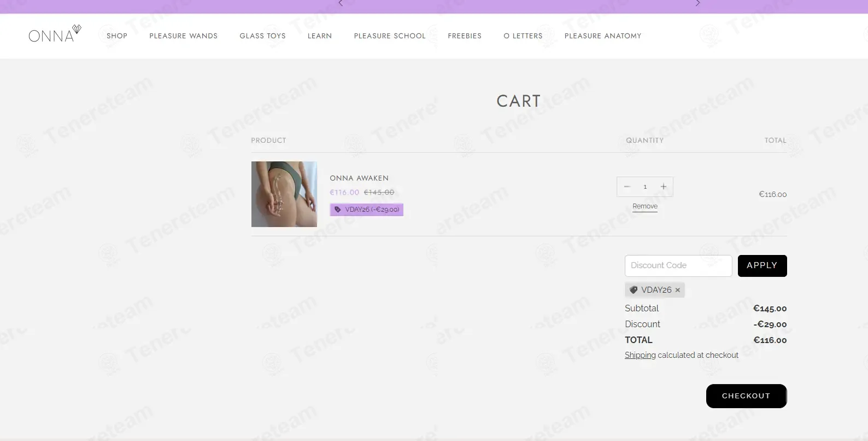
Task: Click the VDAY26 tag icon in summary
Action: [634, 290]
